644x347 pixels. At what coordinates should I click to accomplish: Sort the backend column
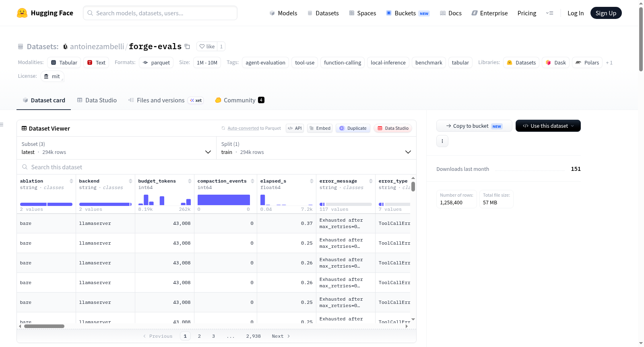(x=130, y=181)
